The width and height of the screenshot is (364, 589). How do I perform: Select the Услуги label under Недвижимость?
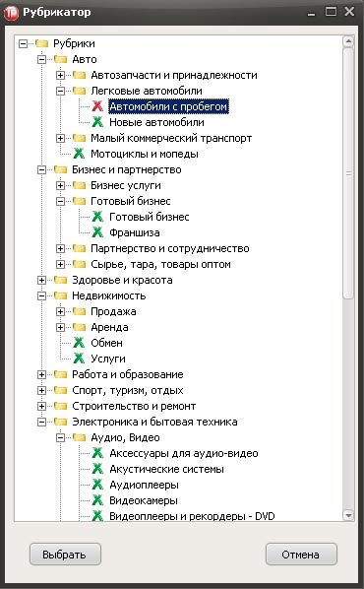pos(108,360)
